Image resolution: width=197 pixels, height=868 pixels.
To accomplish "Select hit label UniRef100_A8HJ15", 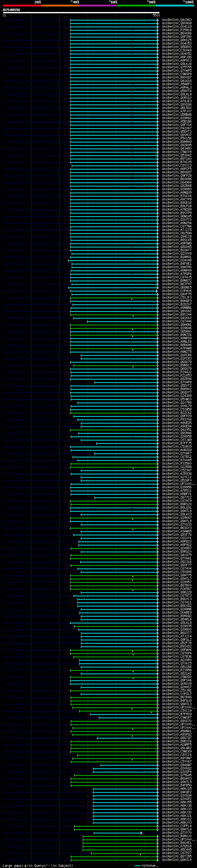I will [177, 789].
